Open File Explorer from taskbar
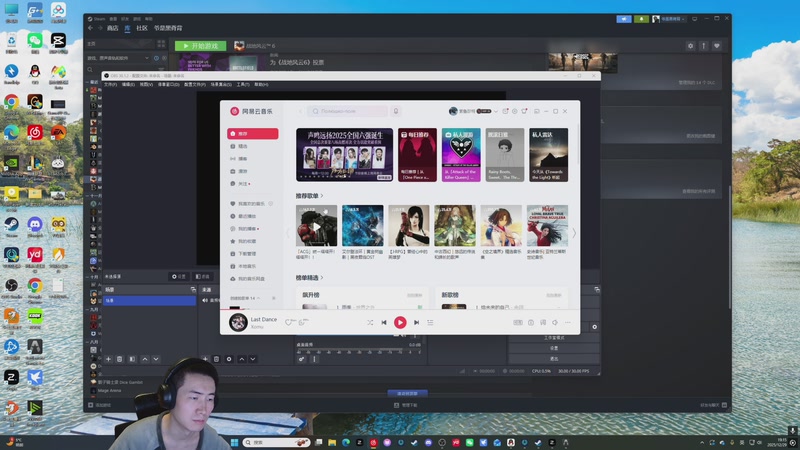The image size is (800, 450). pyautogui.click(x=332, y=442)
